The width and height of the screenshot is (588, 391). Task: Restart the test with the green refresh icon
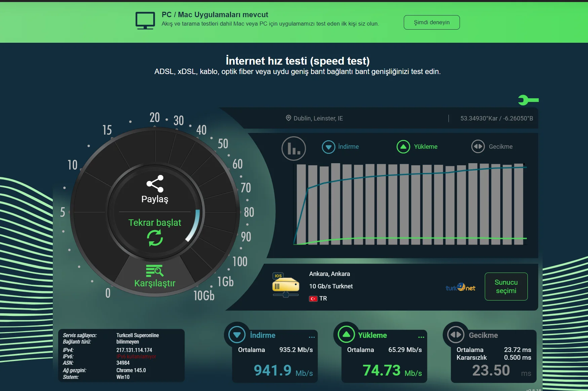tap(155, 238)
